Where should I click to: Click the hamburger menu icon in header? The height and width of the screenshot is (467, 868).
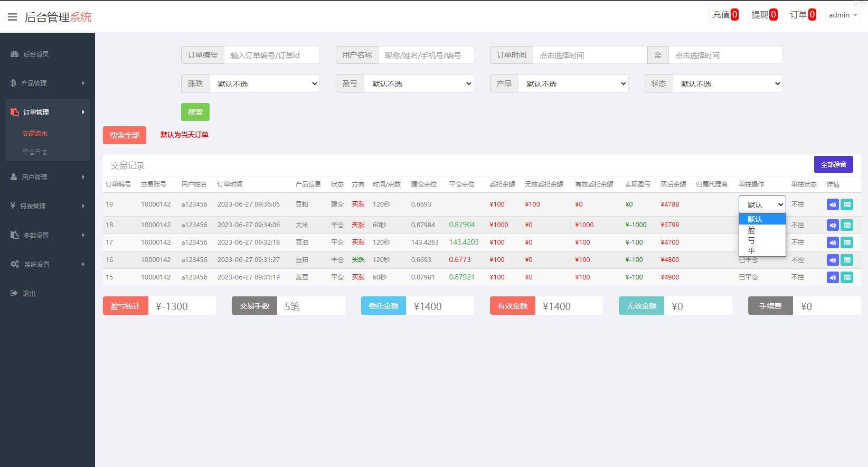[12, 17]
